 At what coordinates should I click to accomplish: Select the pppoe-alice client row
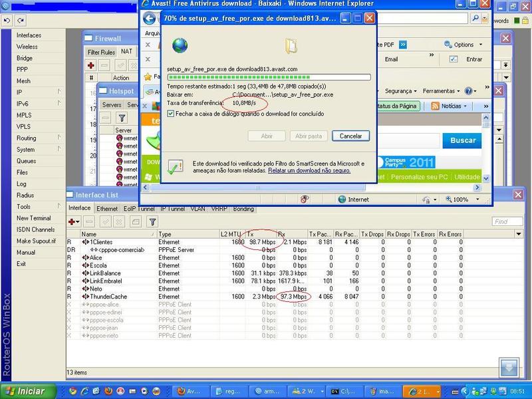pos(265,305)
